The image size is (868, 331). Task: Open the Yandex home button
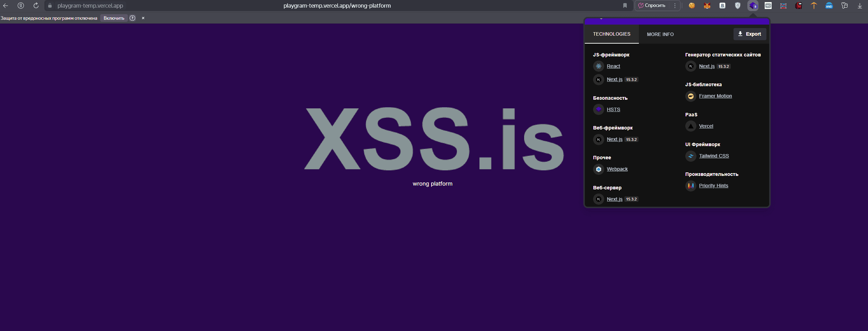(x=21, y=6)
